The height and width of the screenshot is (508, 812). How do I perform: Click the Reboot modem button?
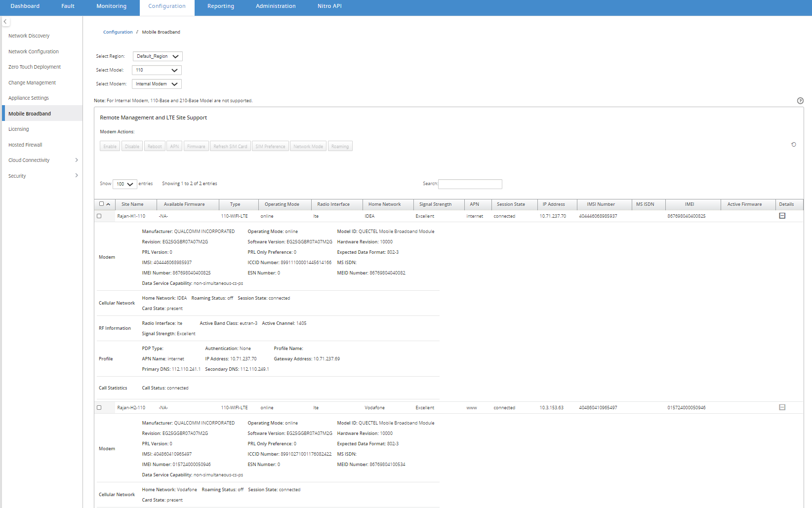tap(155, 146)
